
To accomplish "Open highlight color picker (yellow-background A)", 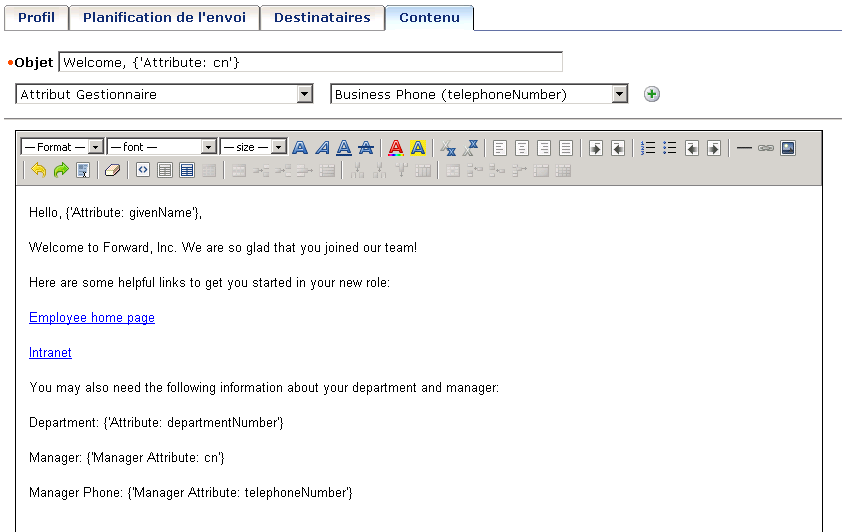I will pos(418,148).
